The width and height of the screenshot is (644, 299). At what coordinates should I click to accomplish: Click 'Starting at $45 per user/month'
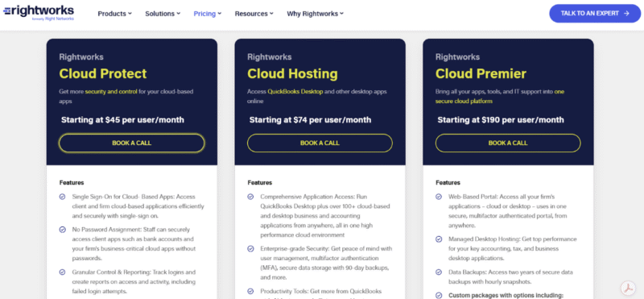122,120
